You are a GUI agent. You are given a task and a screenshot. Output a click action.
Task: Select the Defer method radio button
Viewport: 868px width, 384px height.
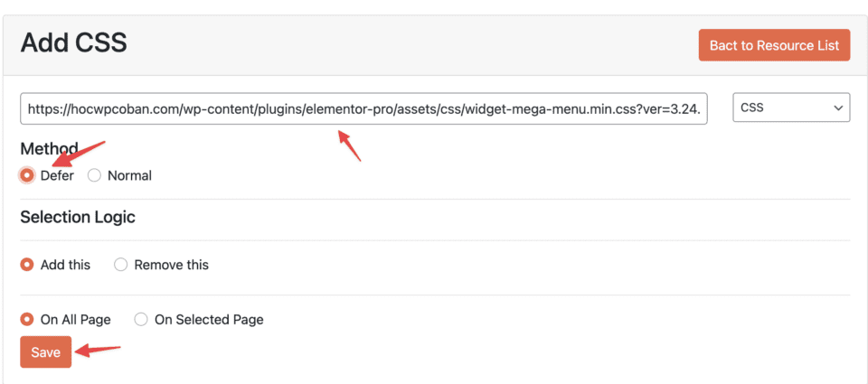coord(28,175)
